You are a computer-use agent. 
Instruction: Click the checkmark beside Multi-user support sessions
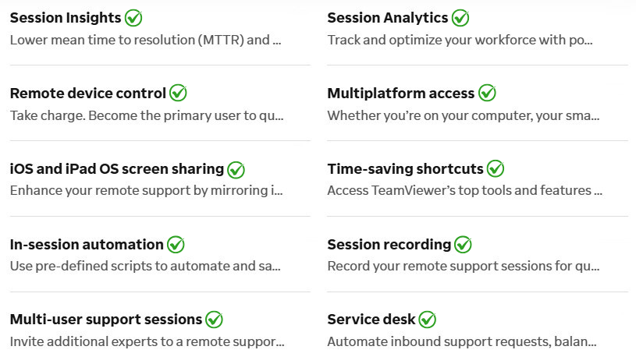tap(214, 320)
